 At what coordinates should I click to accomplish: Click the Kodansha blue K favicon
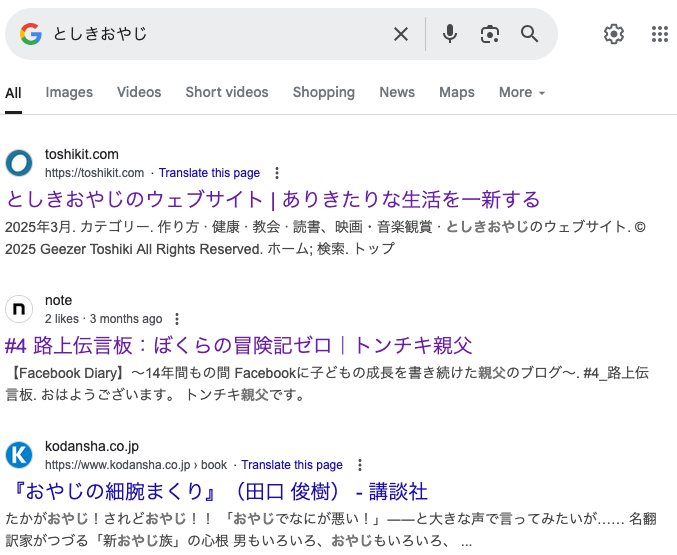coord(19,455)
